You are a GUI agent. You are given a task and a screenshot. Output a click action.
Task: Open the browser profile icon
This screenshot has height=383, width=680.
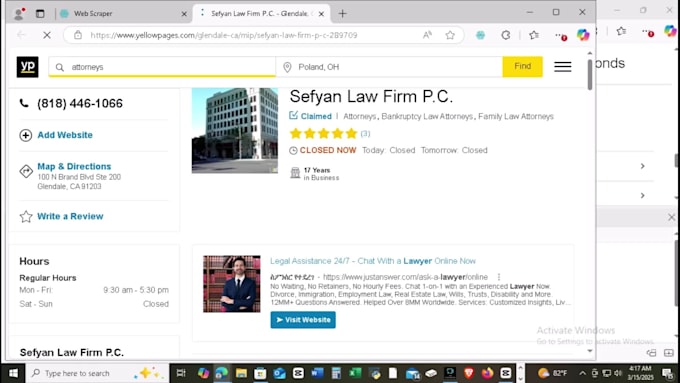[x=19, y=14]
